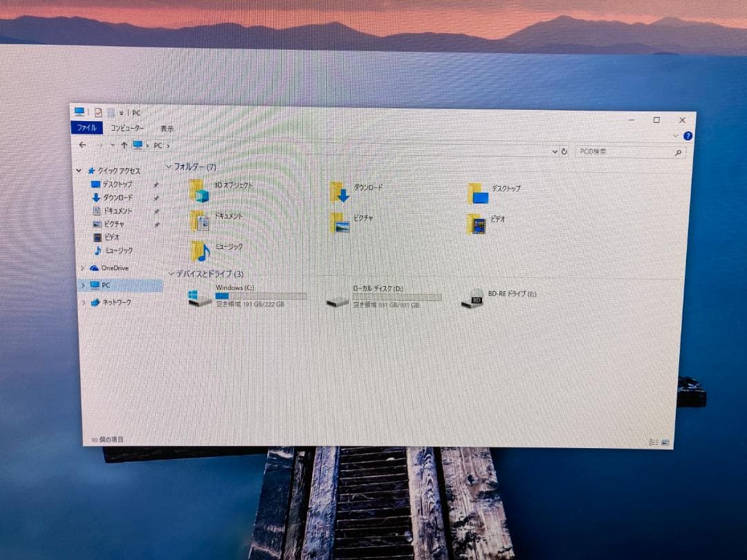The height and width of the screenshot is (560, 747).
Task: Open the コンピューター ribbon tab
Action: tap(127, 129)
